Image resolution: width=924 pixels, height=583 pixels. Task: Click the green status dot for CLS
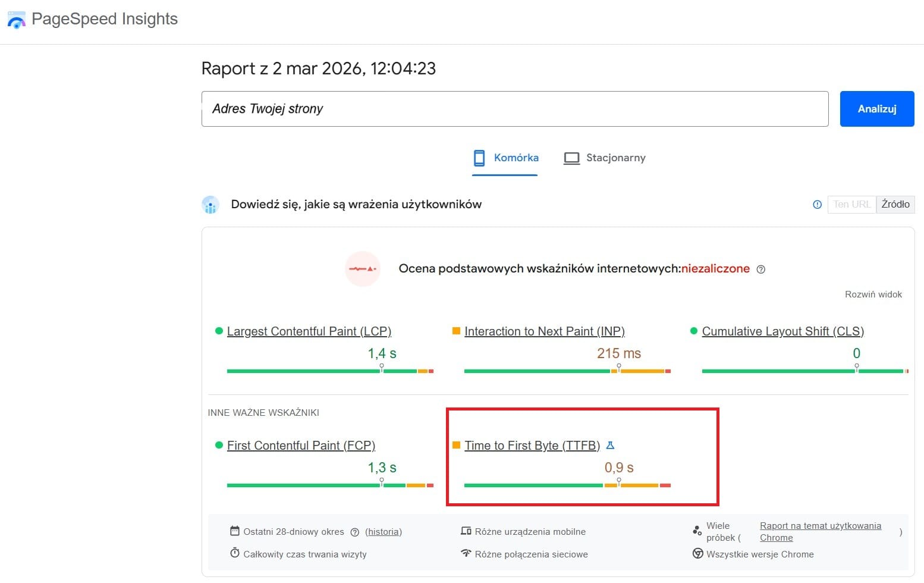(693, 331)
